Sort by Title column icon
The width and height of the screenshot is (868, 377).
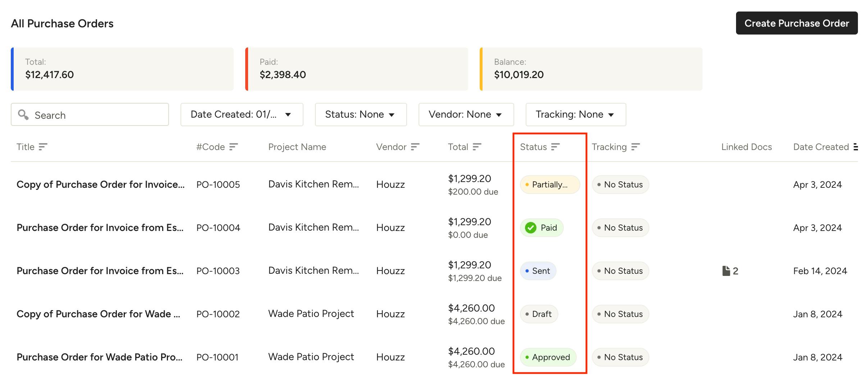point(43,147)
